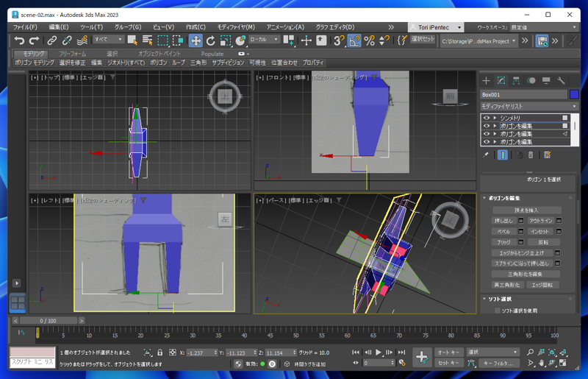
Task: Toggle the Percent Snap button
Action: pos(370,40)
